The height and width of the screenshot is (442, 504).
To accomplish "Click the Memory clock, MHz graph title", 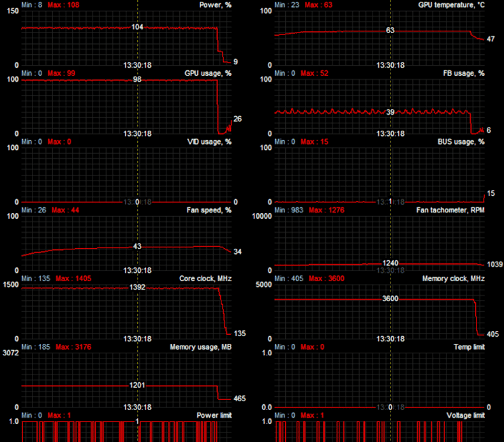I will pos(453,279).
